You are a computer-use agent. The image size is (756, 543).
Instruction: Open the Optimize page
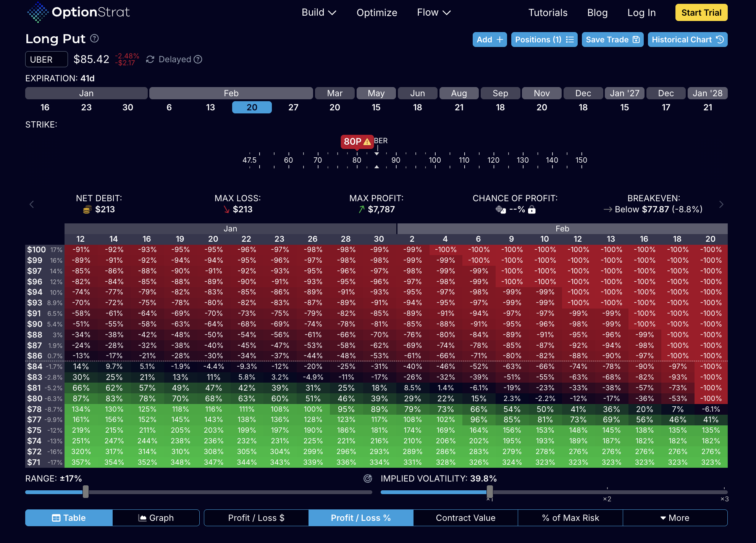tap(376, 13)
